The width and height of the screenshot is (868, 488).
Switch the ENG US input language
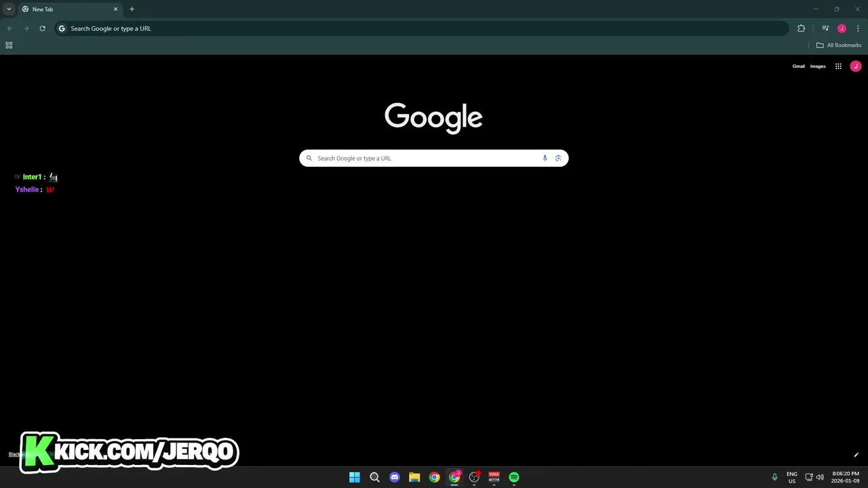[792, 477]
